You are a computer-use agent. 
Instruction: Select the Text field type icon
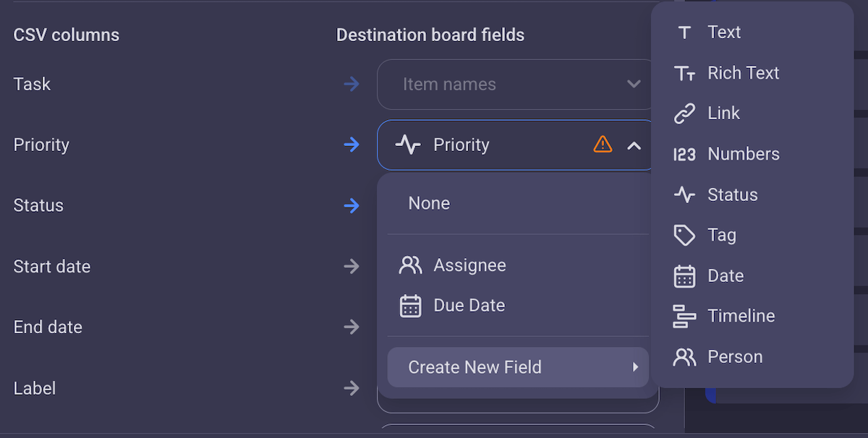(684, 32)
